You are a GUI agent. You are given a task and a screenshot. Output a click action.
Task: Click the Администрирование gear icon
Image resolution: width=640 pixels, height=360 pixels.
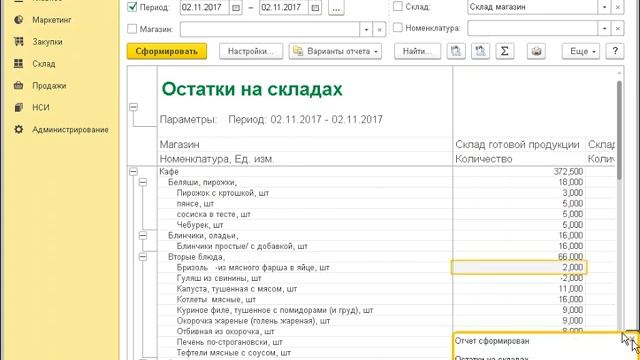click(18, 129)
